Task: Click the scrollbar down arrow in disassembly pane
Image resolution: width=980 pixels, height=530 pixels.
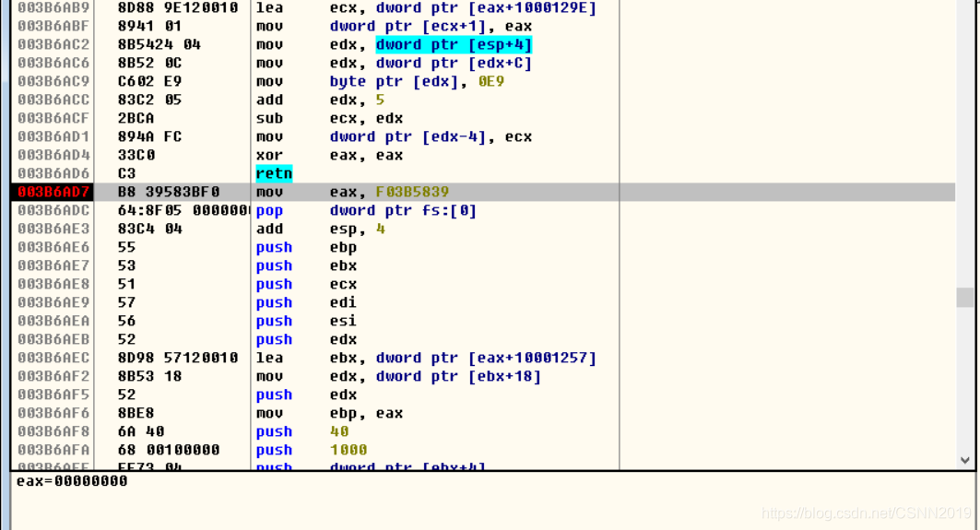Action: tap(965, 460)
